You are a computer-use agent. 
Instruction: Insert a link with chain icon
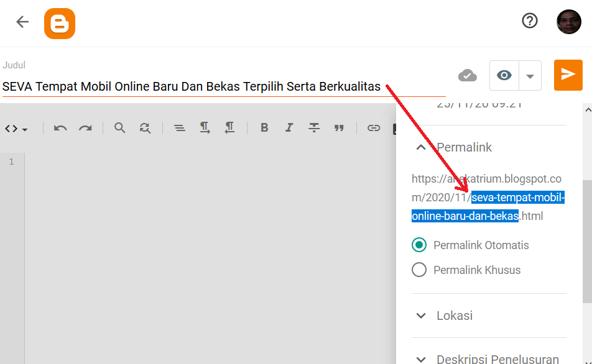coord(374,128)
